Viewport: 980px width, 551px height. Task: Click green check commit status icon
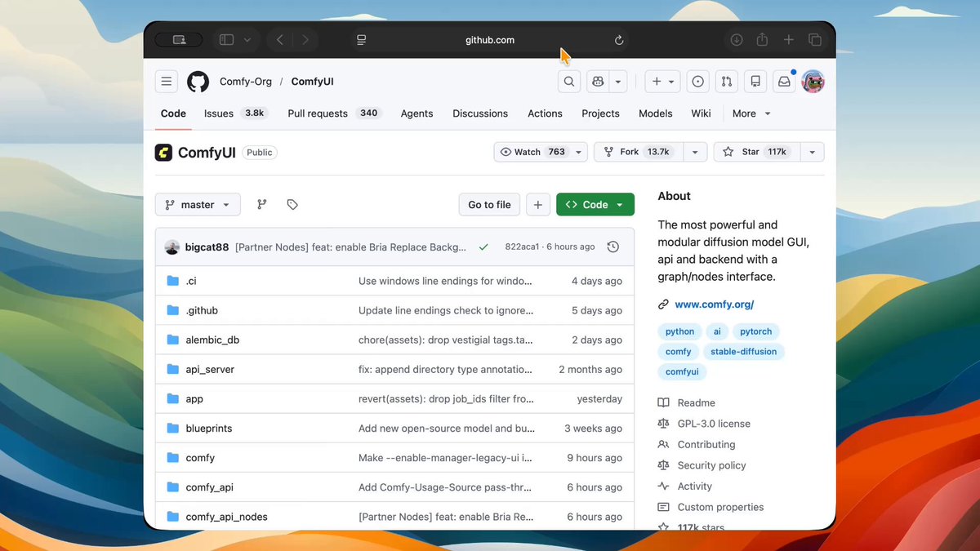point(483,247)
